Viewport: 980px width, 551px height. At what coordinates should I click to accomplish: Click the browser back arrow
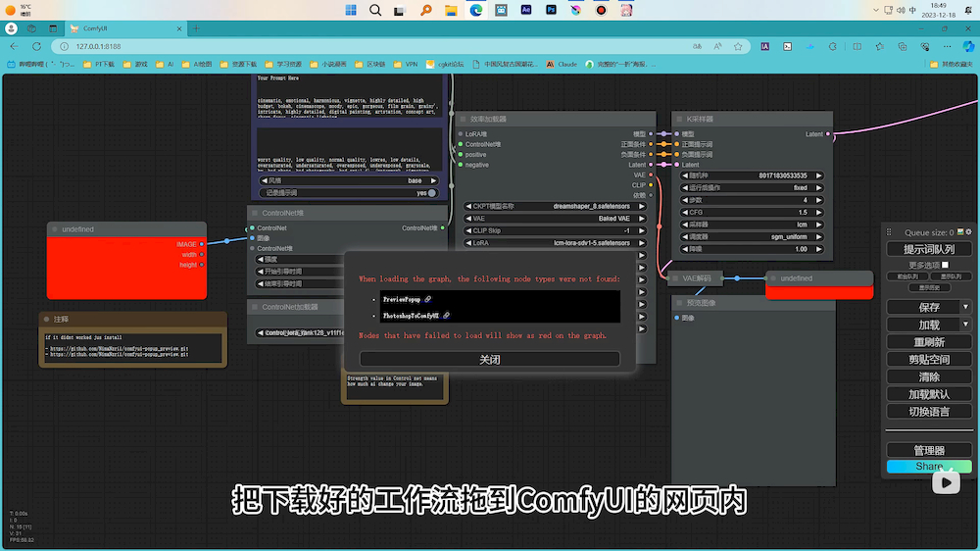[x=13, y=46]
